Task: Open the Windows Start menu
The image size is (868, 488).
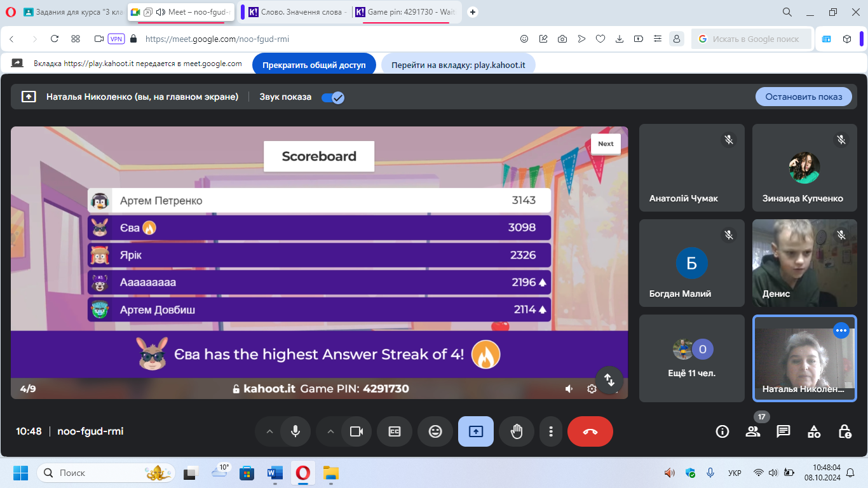Action: tap(21, 473)
